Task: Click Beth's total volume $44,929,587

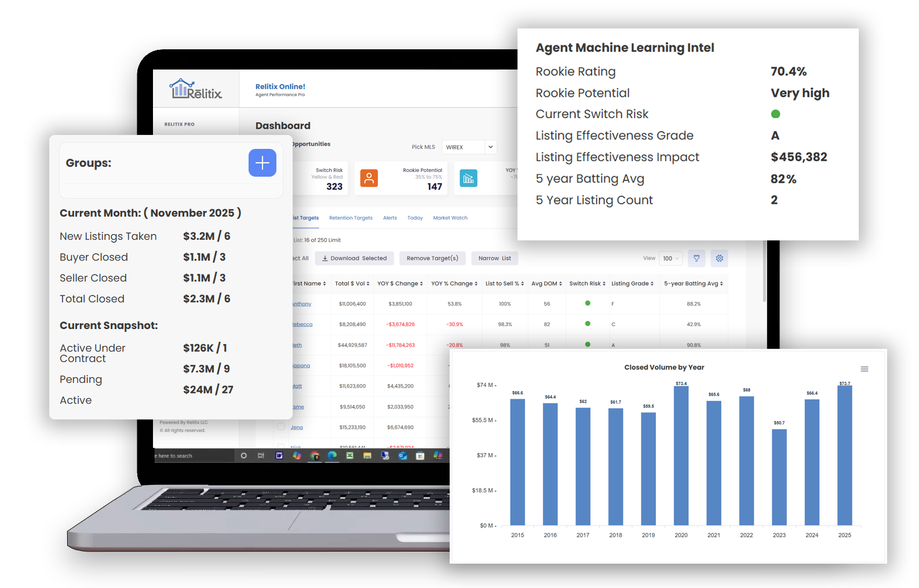Action: [x=352, y=345]
